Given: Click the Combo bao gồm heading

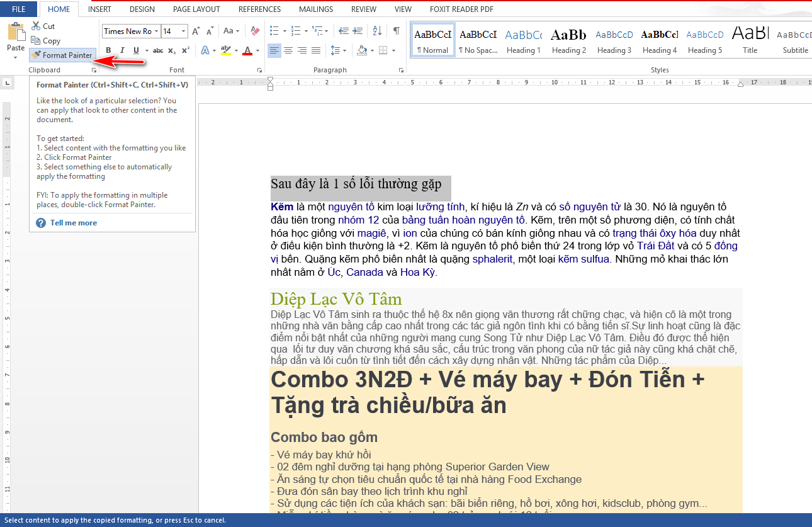Looking at the screenshot, I should point(324,437).
